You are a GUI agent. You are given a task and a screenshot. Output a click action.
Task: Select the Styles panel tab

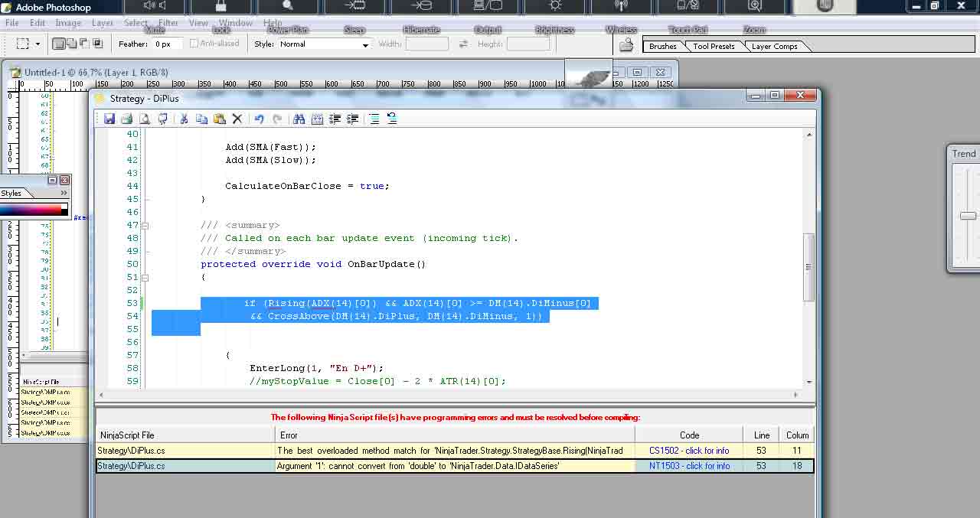click(x=11, y=194)
